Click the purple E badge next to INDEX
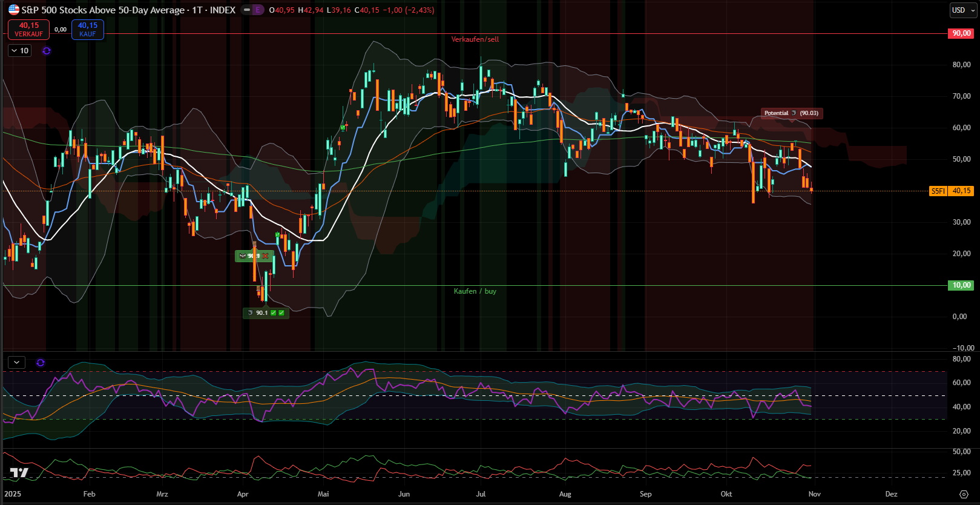980x505 pixels. (x=258, y=10)
